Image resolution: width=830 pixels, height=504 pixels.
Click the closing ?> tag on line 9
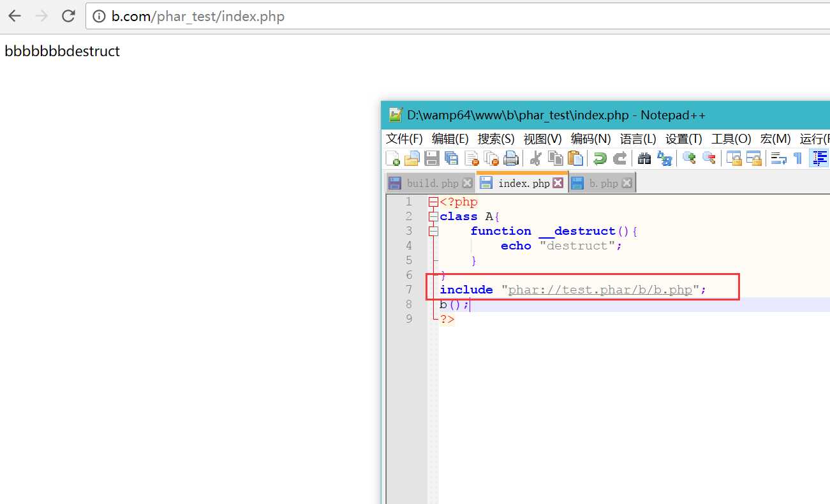[447, 319]
